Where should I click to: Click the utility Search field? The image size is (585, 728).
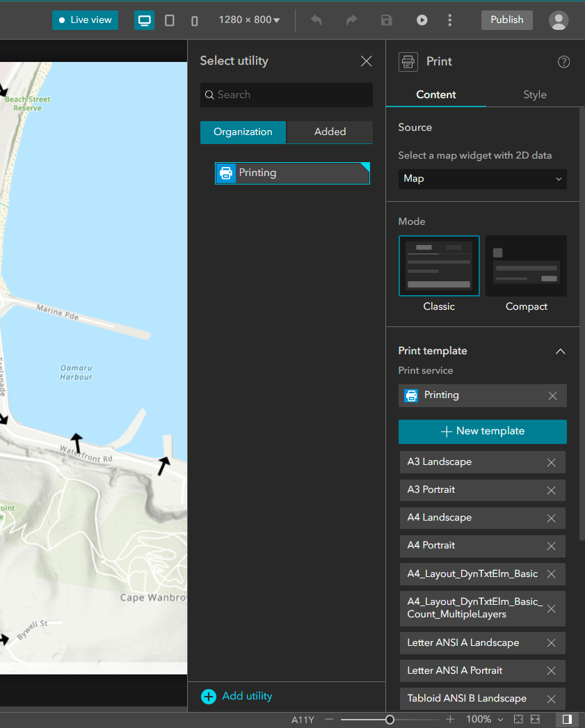[x=286, y=95]
